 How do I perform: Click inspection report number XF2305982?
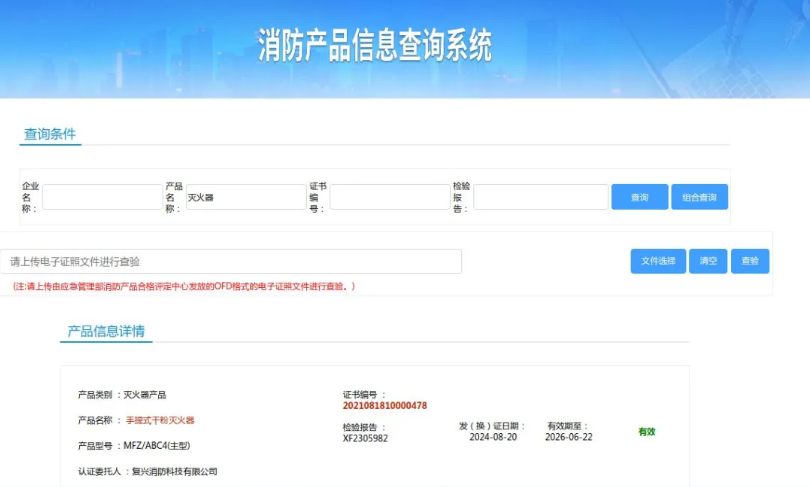pyautogui.click(x=365, y=437)
